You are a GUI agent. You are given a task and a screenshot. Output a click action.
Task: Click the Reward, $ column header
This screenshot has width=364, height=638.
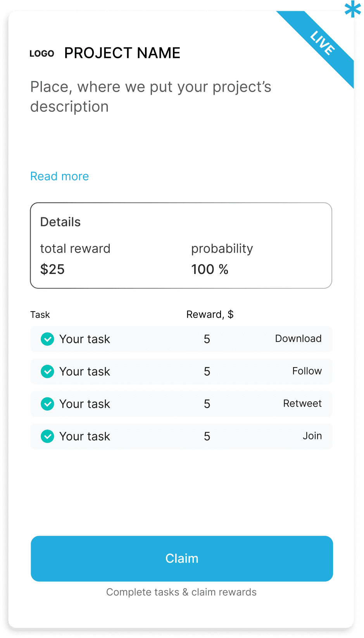(210, 314)
